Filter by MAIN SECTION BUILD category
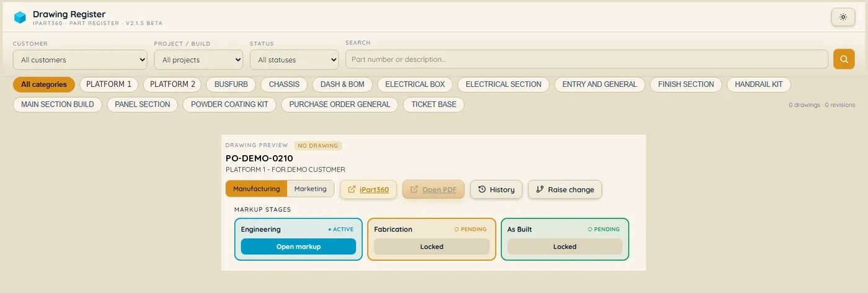Viewport: 868px width, 293px height. (x=58, y=104)
